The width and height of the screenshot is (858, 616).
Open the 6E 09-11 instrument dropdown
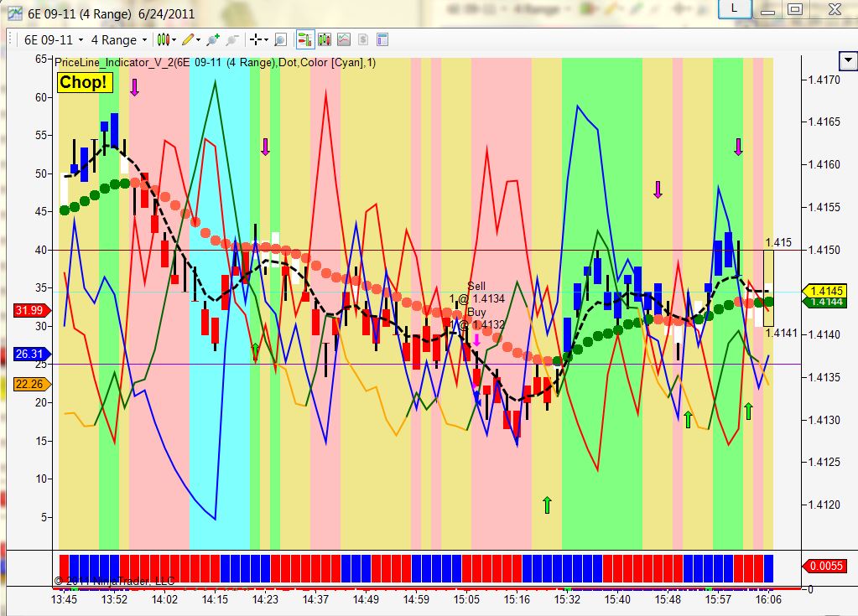click(54, 40)
